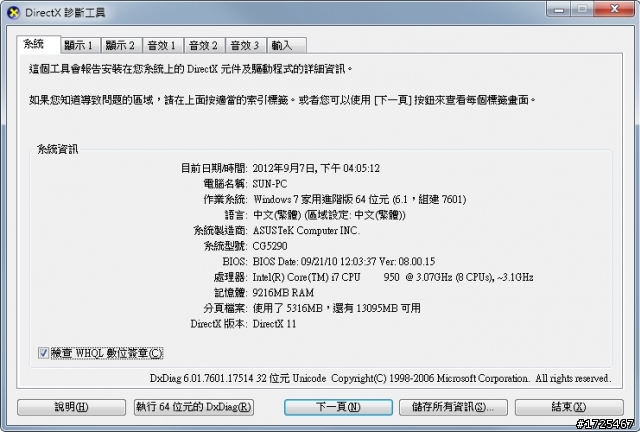Image resolution: width=640 pixels, height=432 pixels.
Task: Save info with 儲存所有資訊(S) button
Action: tap(453, 407)
